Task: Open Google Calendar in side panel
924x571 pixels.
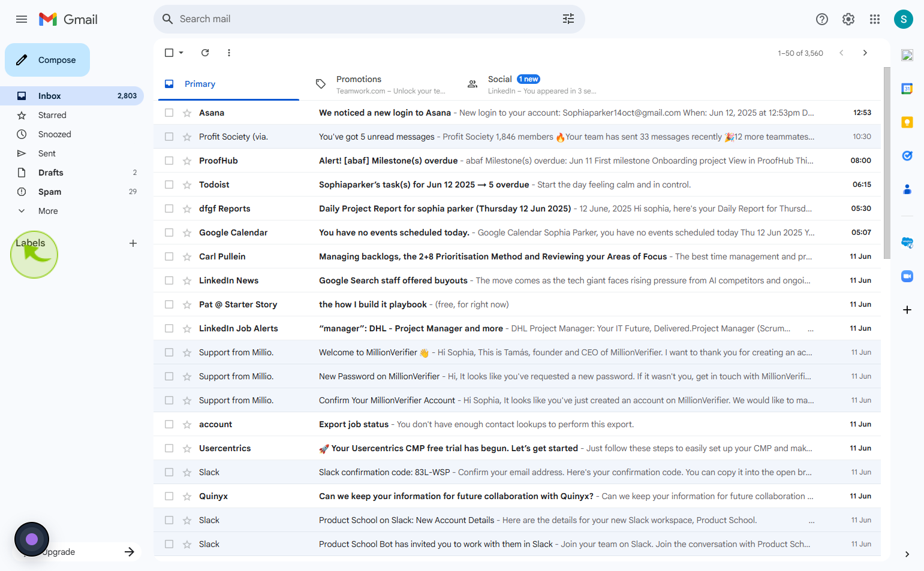Action: point(907,89)
